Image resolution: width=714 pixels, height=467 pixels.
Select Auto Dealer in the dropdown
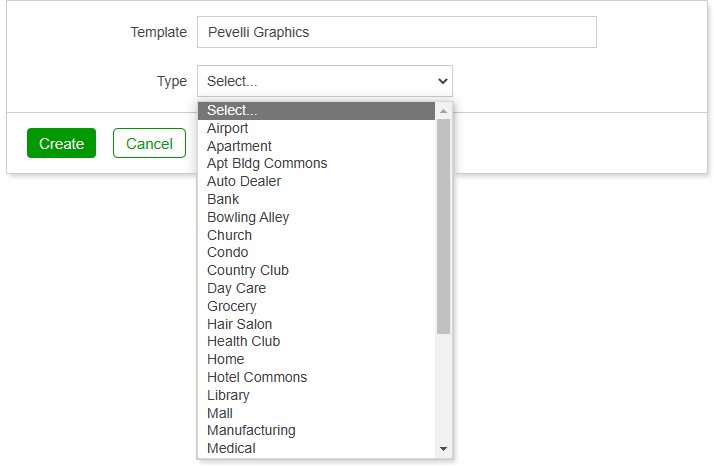316,181
